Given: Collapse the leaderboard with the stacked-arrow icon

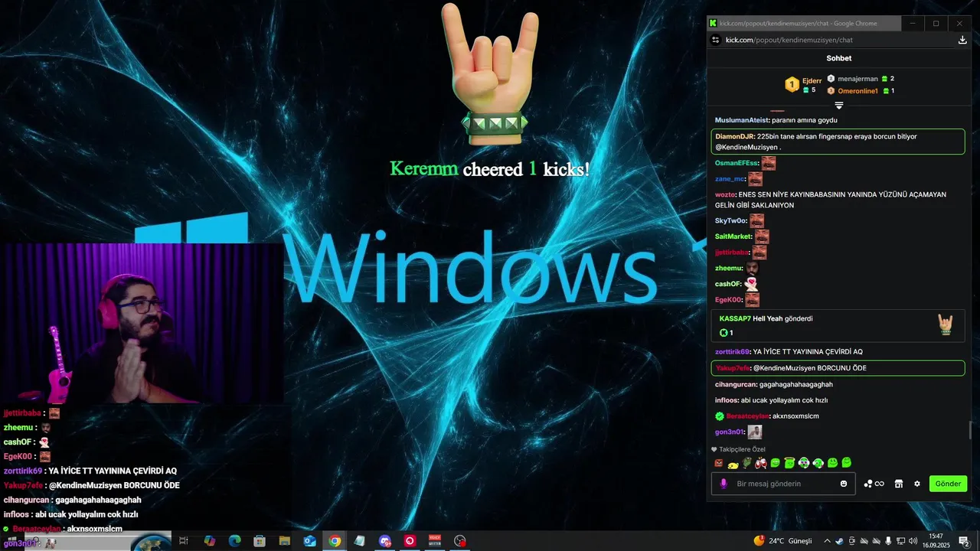Looking at the screenshot, I should click(x=839, y=106).
